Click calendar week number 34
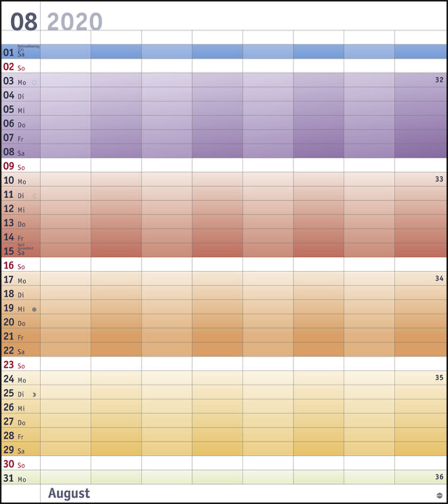 (439, 279)
